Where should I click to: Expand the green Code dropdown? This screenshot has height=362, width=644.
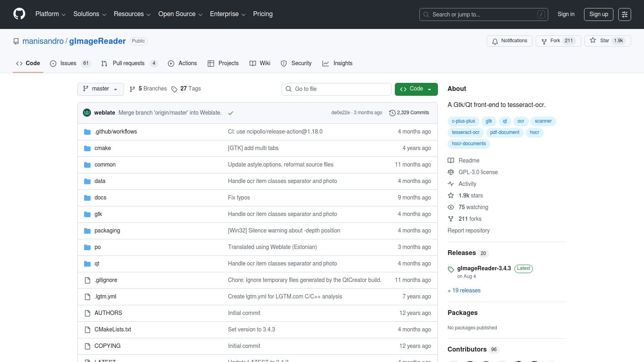[x=416, y=89]
